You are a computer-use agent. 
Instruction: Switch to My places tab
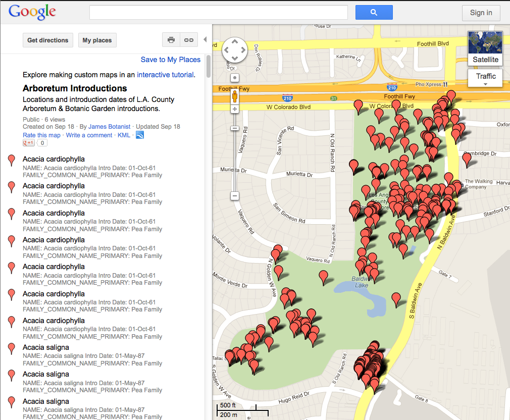pyautogui.click(x=97, y=40)
